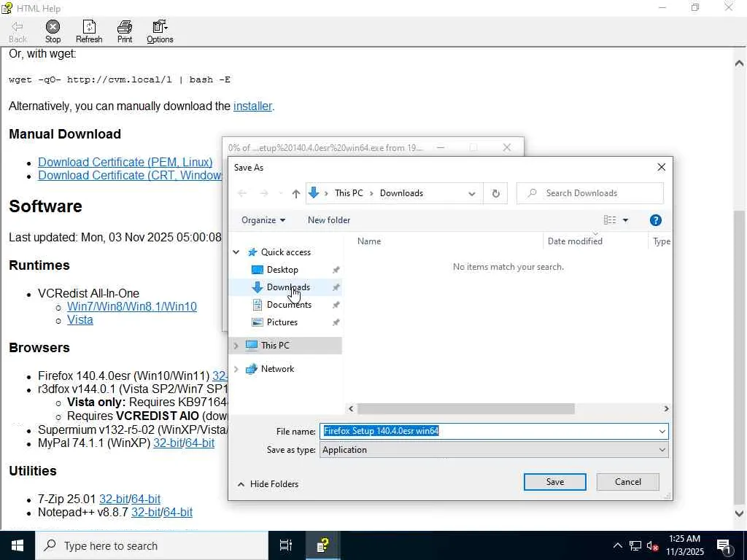The image size is (747, 560).
Task: Open the MyPal 32-bit download link
Action: (x=168, y=443)
